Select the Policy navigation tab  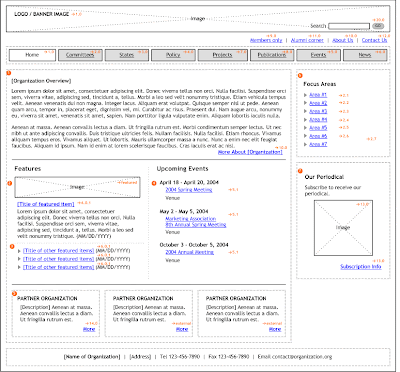pos(173,55)
